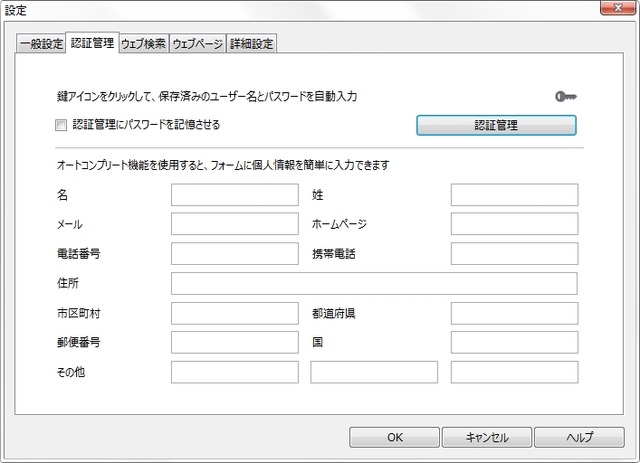This screenshot has height=463, width=640.
Task: Click the ホームページ input field
Action: pyautogui.click(x=514, y=224)
